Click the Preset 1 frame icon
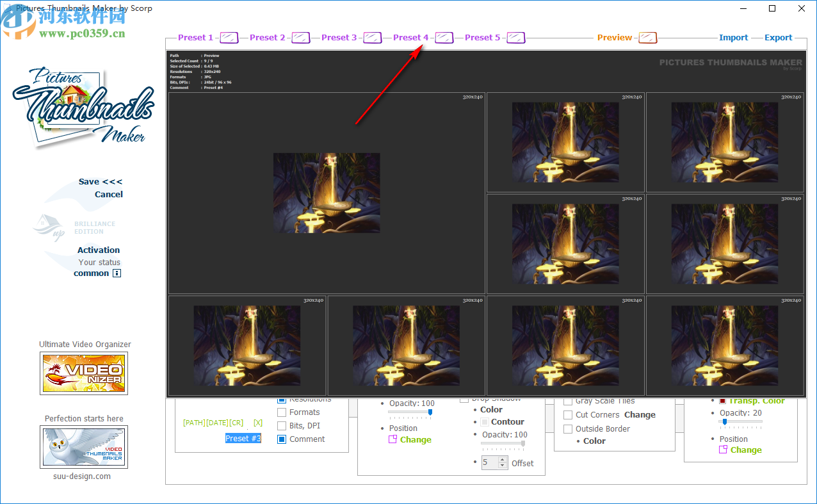Image resolution: width=817 pixels, height=504 pixels. [229, 37]
